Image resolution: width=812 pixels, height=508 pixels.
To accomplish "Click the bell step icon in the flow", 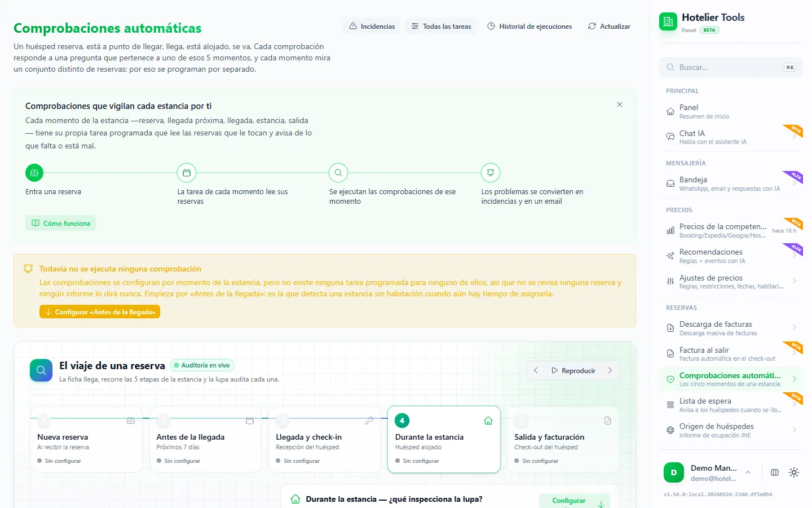I will tap(491, 173).
